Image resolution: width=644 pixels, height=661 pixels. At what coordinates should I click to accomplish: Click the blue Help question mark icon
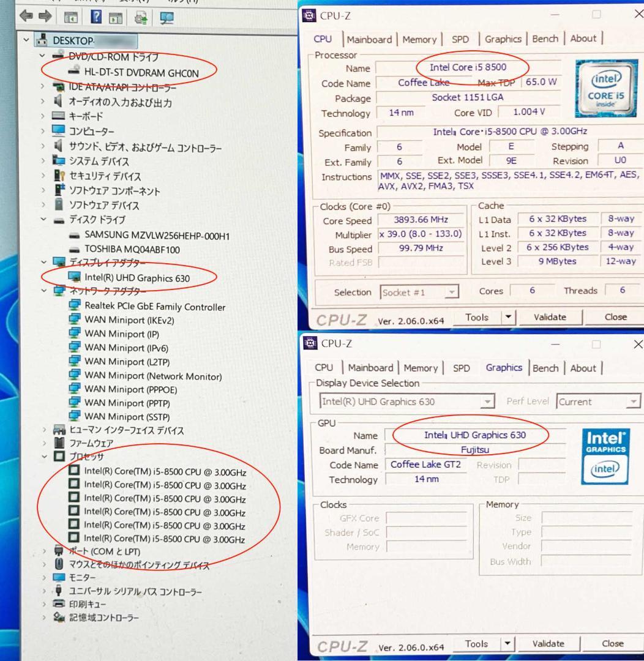tap(97, 17)
